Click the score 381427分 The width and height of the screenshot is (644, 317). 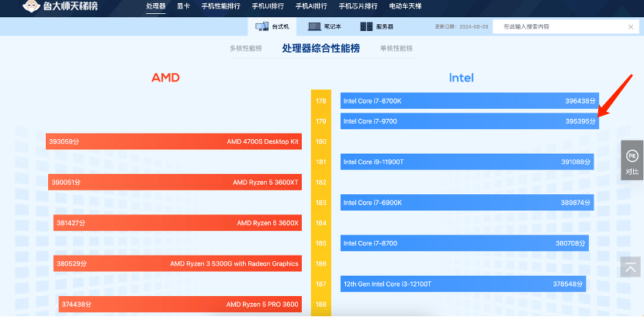point(71,223)
